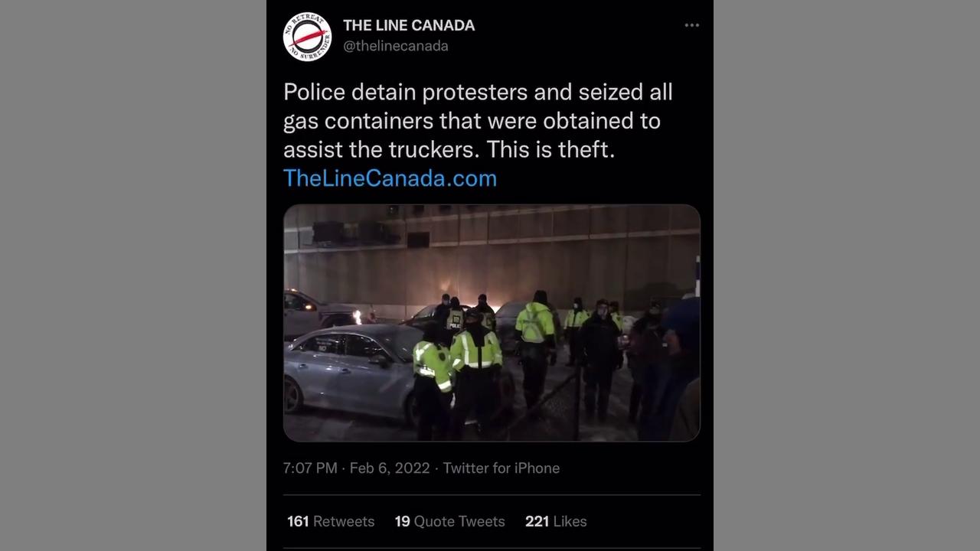Image resolution: width=980 pixels, height=551 pixels.
Task: Click the "gas containers" phrase in the tweet
Action: tap(358, 121)
